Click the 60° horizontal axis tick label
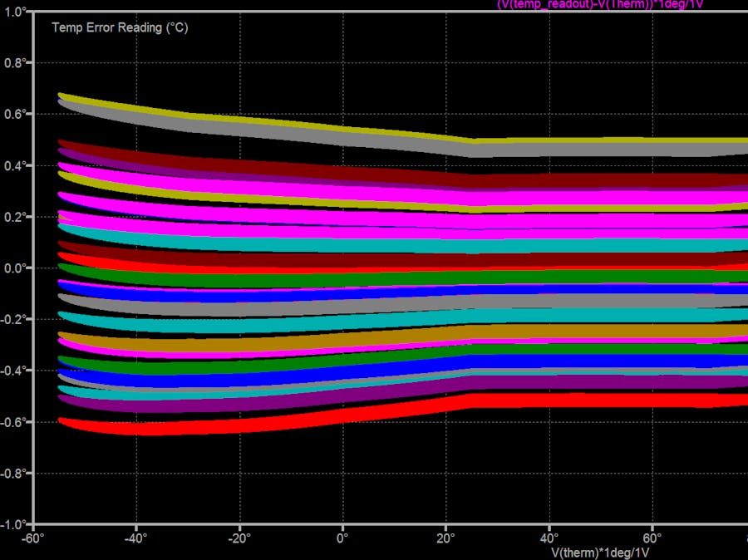This screenshot has width=748, height=560. coord(652,538)
